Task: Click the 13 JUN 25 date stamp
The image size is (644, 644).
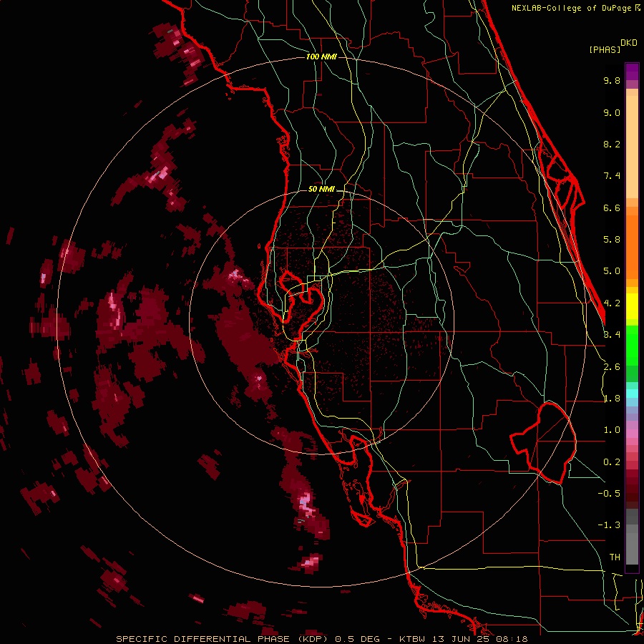Action: coord(461,639)
